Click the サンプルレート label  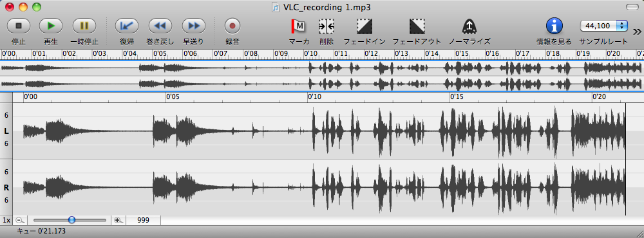pyautogui.click(x=603, y=41)
